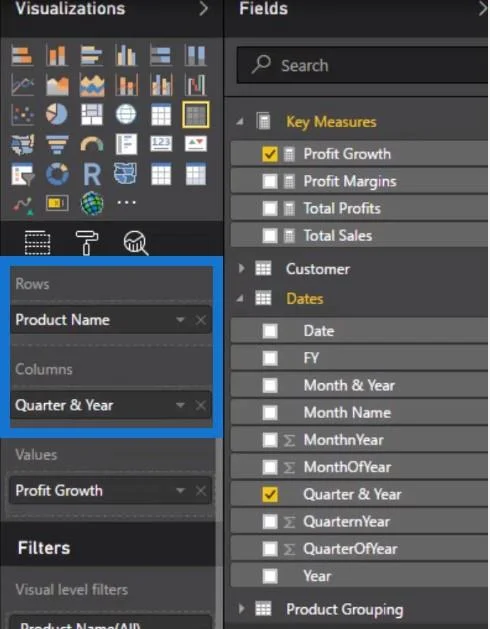This screenshot has height=629, width=490.
Task: Import custom visual via ellipsis
Action: click(126, 203)
